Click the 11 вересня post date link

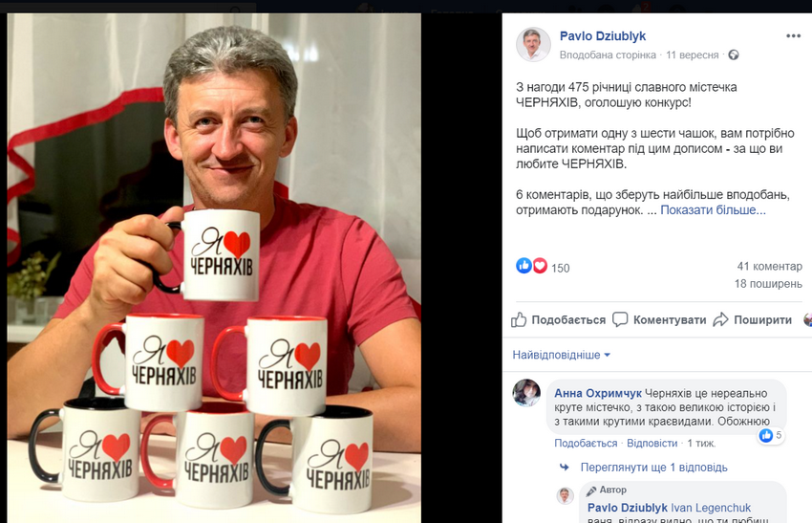pyautogui.click(x=692, y=54)
